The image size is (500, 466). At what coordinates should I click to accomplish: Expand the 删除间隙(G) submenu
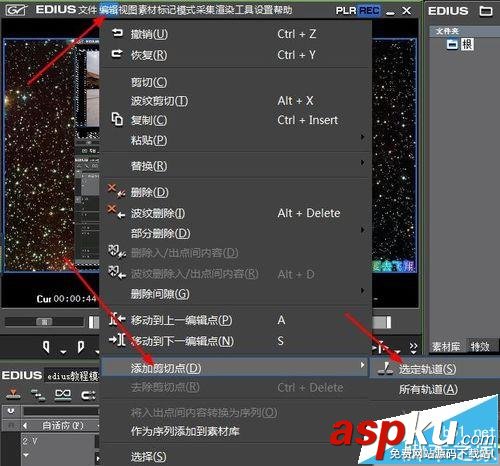point(362,291)
